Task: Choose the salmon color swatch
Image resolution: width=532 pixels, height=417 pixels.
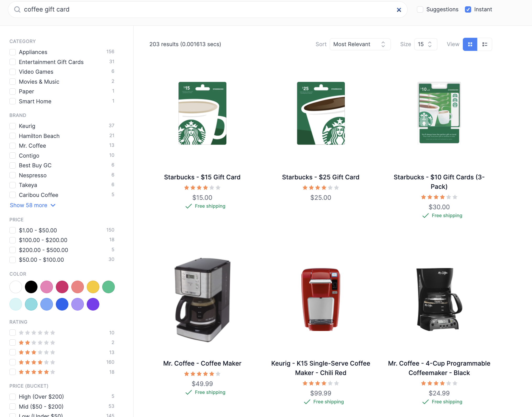Action: click(x=78, y=287)
